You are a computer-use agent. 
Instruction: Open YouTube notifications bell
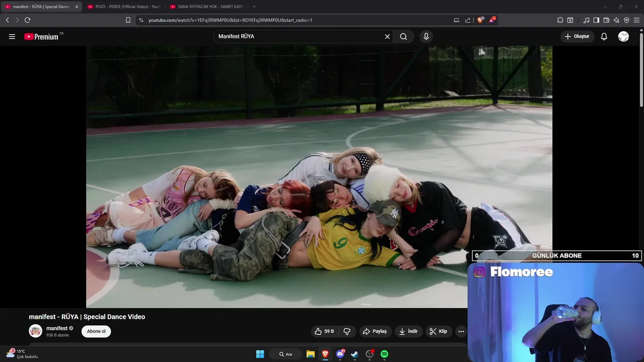[x=604, y=36]
